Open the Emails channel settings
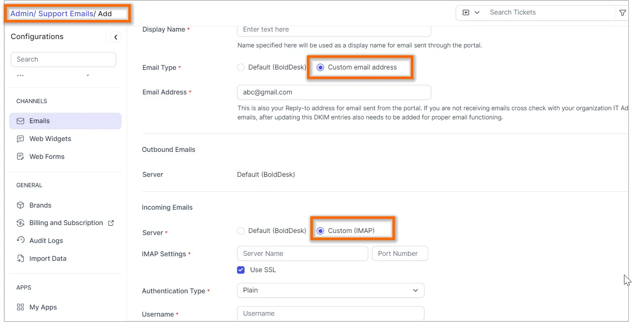644x322 pixels. [x=65, y=121]
